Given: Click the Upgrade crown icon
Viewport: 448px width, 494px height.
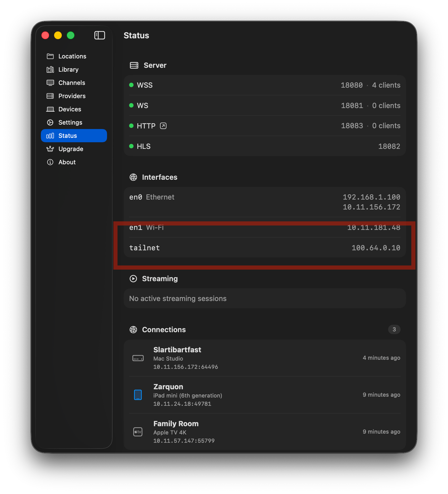Looking at the screenshot, I should [x=50, y=149].
